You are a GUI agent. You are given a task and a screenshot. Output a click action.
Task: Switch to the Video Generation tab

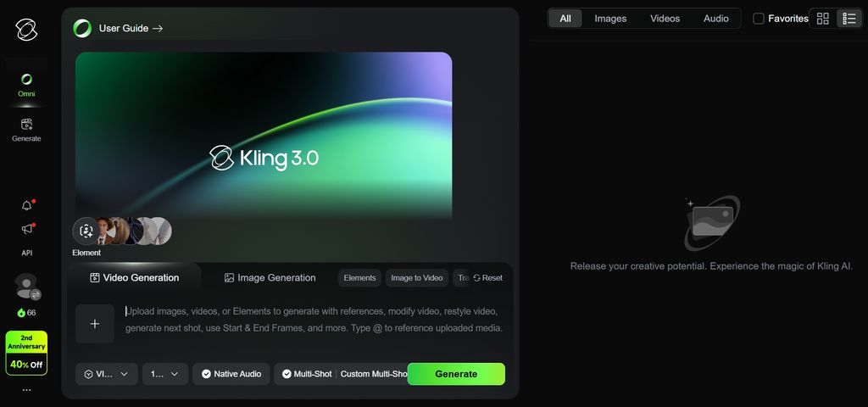[x=135, y=278]
